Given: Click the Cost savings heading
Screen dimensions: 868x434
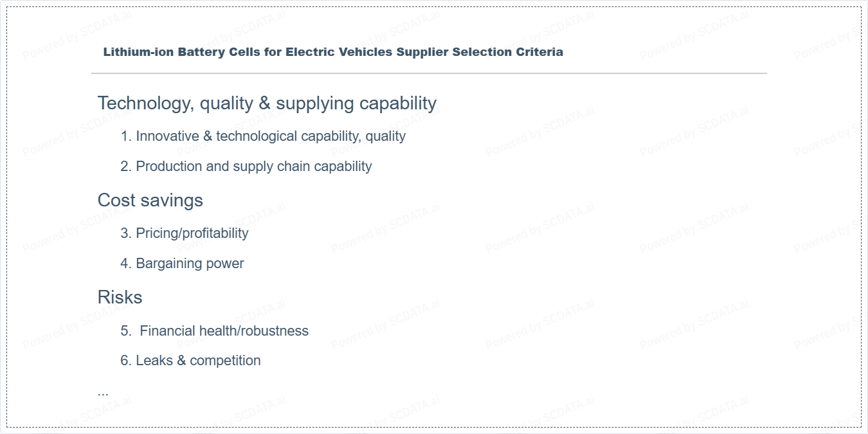Looking at the screenshot, I should pyautogui.click(x=150, y=200).
